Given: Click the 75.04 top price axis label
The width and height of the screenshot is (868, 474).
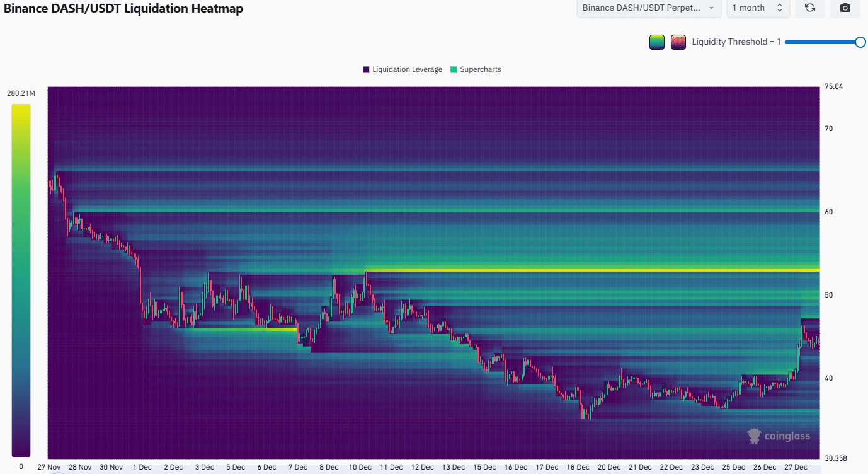Looking at the screenshot, I should [833, 87].
